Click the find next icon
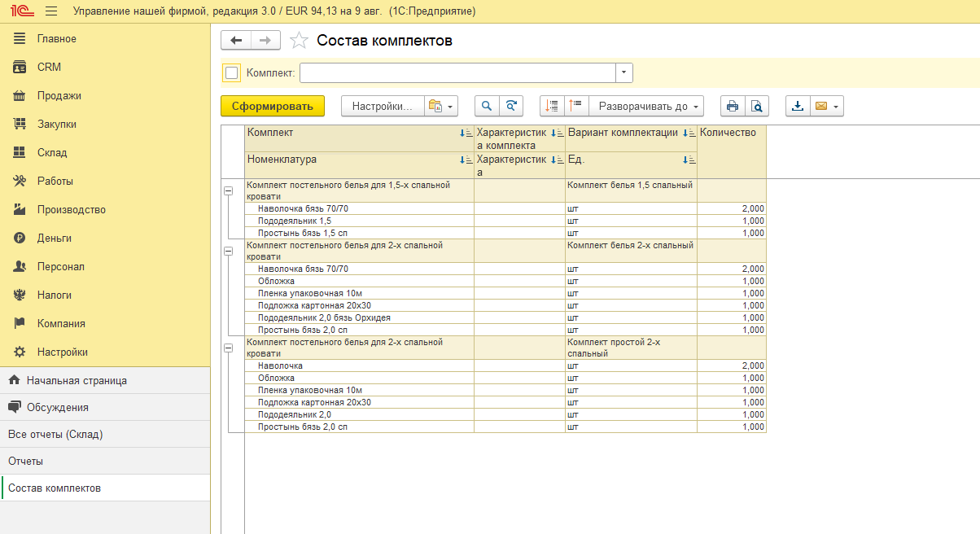Viewport: 980px width, 534px height. [511, 106]
